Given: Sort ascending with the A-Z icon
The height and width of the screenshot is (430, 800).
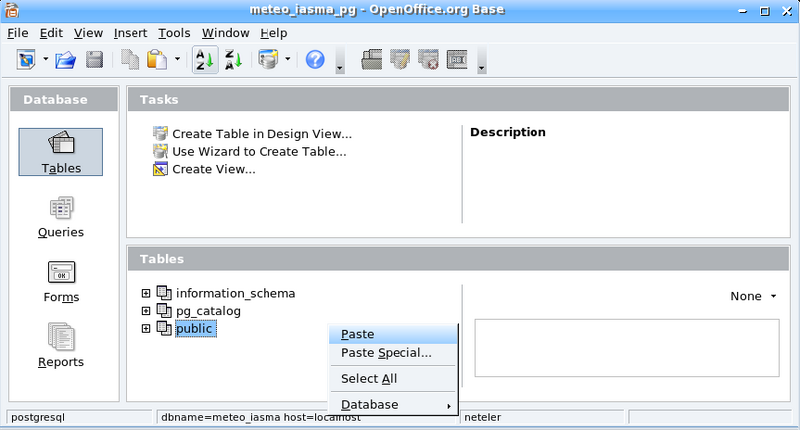Looking at the screenshot, I should (203, 60).
